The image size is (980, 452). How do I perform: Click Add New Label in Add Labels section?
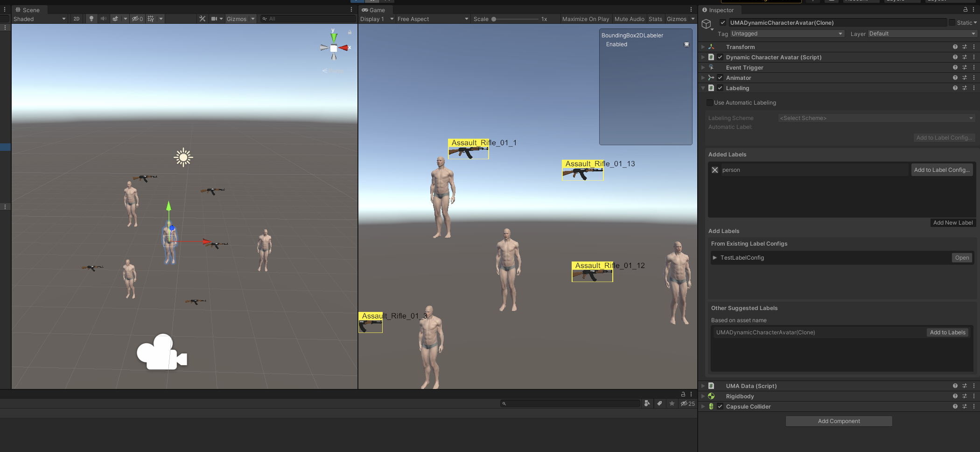pos(953,223)
